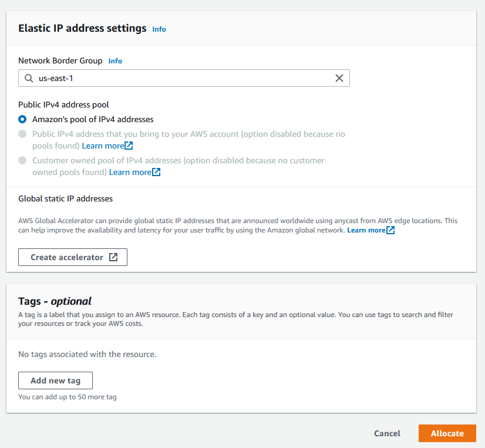Click the search magnifier icon in border group field
The width and height of the screenshot is (485, 448).
(29, 78)
